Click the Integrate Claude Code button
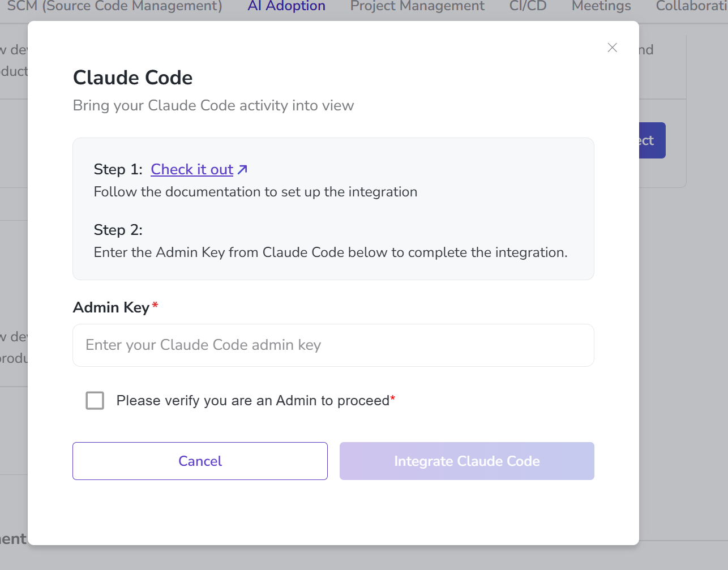The image size is (728, 570). (466, 461)
